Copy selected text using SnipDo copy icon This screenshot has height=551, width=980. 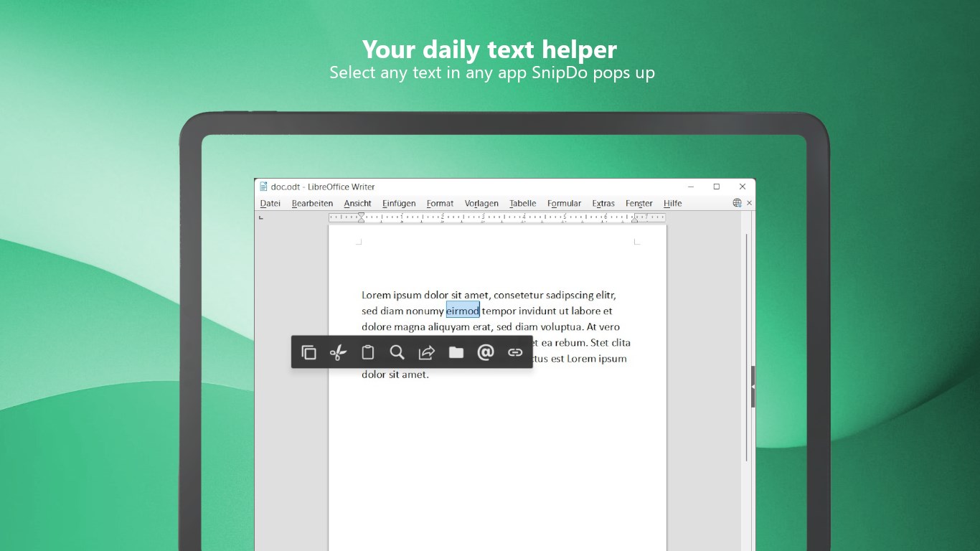[x=309, y=352]
